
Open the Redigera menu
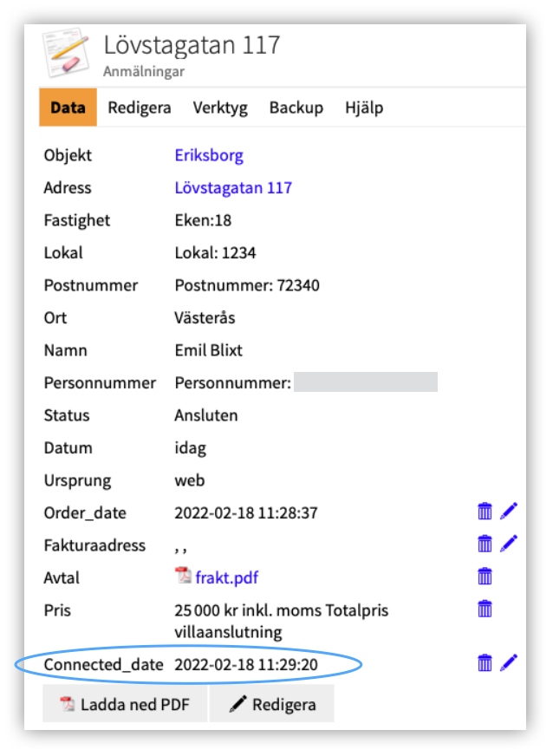pos(139,108)
